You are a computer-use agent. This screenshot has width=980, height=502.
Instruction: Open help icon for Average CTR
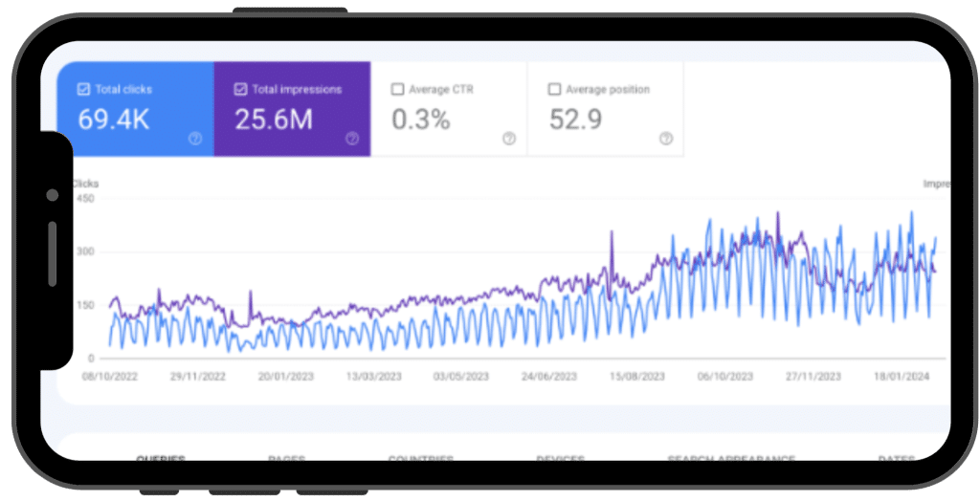[509, 139]
